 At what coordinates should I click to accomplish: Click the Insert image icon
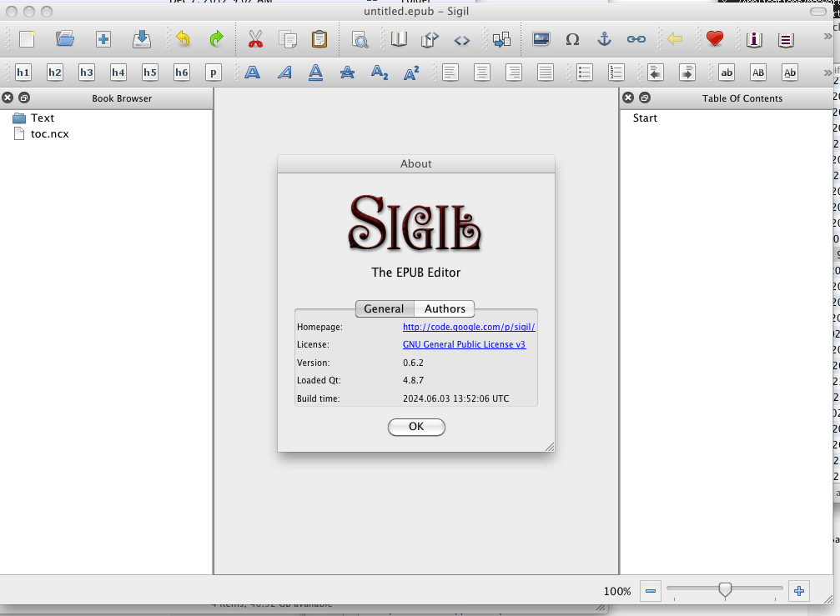coord(541,39)
